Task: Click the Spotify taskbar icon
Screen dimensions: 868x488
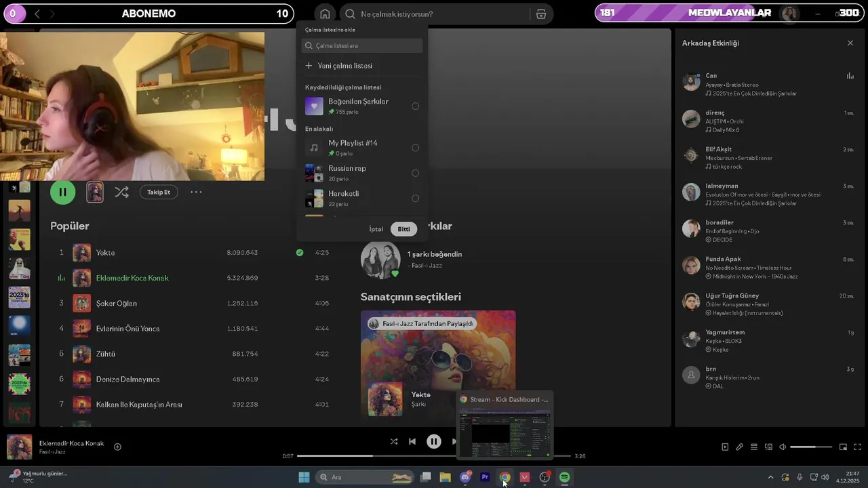Action: 564,477
